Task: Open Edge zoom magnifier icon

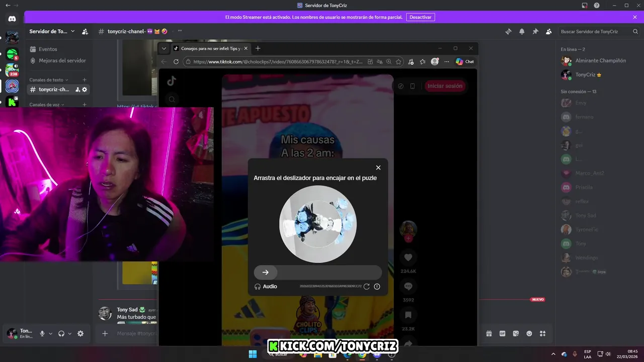Action: click(x=389, y=62)
